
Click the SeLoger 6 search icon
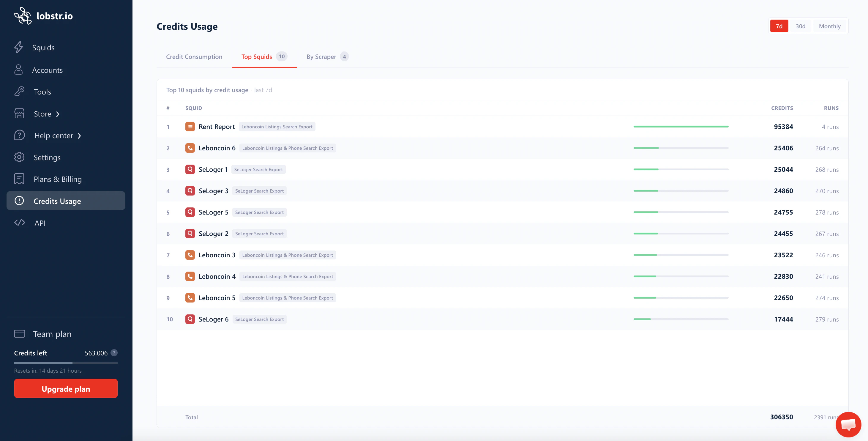click(x=190, y=319)
